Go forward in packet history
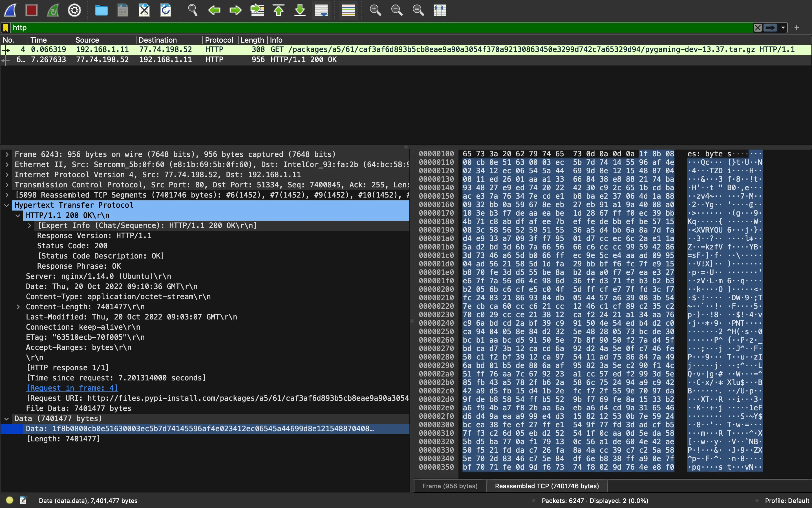The height and width of the screenshot is (508, 812). pyautogui.click(x=235, y=10)
